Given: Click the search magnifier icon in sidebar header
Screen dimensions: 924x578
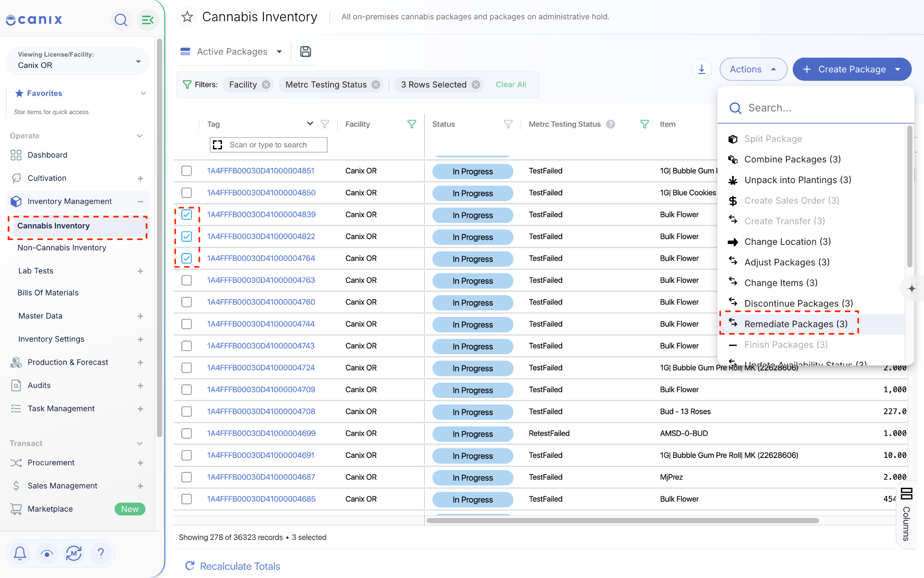Looking at the screenshot, I should point(120,20).
